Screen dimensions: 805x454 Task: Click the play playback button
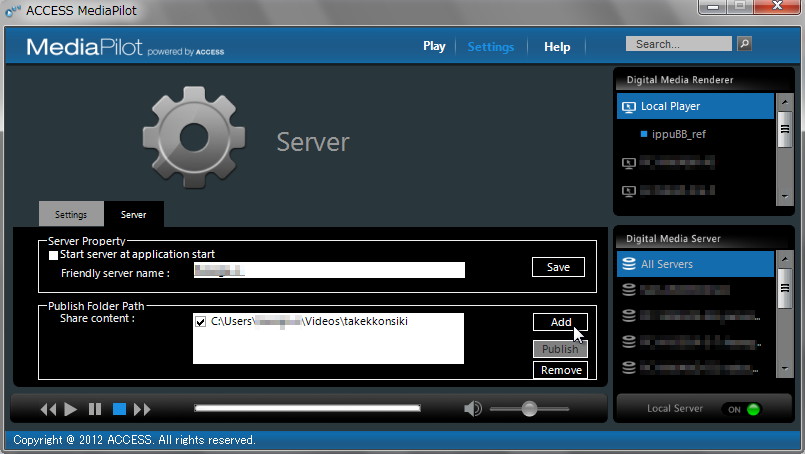point(71,409)
